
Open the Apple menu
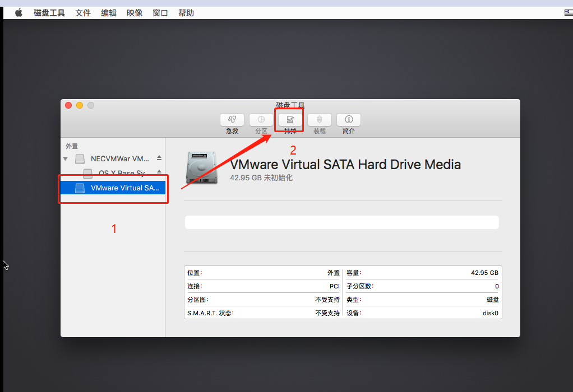click(19, 13)
